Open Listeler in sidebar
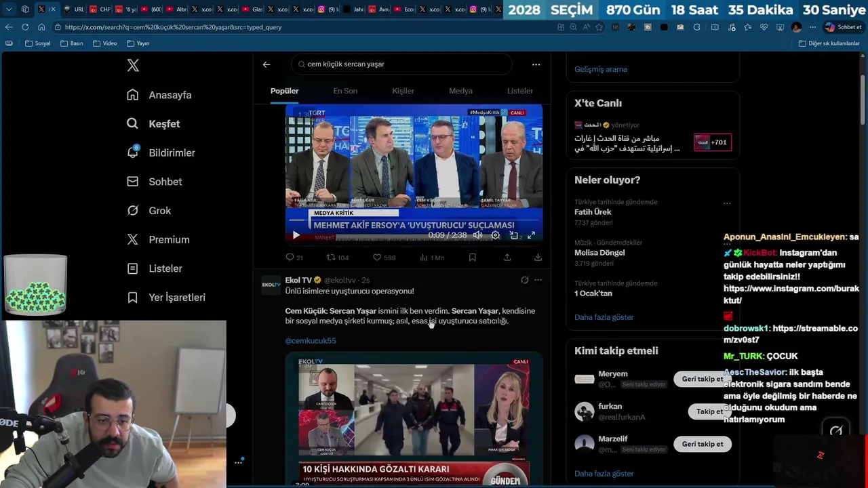Image resolution: width=868 pixels, height=488 pixels. pos(155,268)
